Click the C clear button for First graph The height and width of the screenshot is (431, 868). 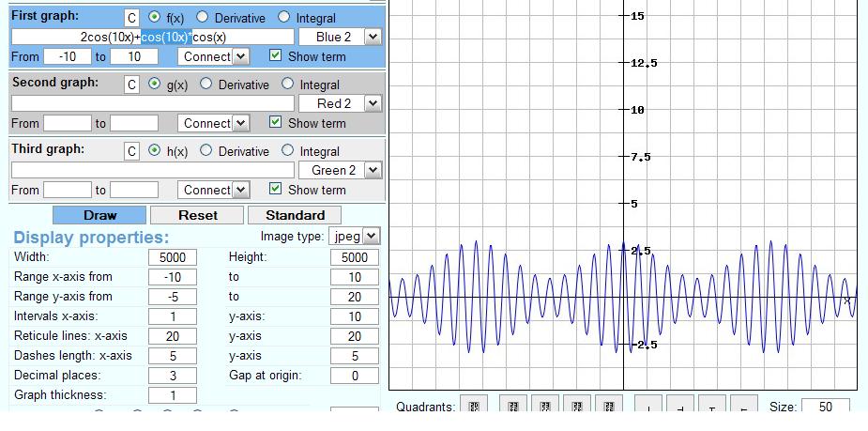[132, 18]
